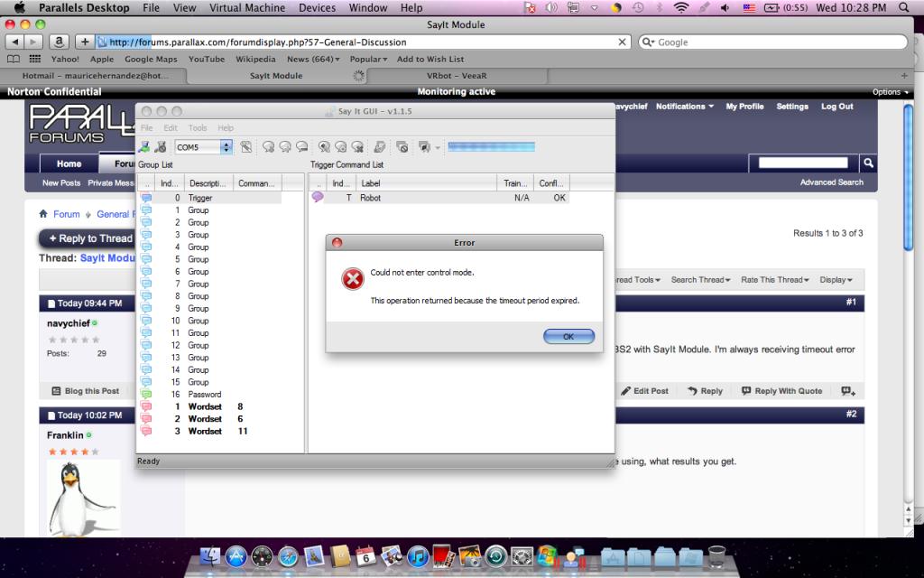Open the Search Thread dropdown
Screen dimensions: 924x578
coord(700,280)
